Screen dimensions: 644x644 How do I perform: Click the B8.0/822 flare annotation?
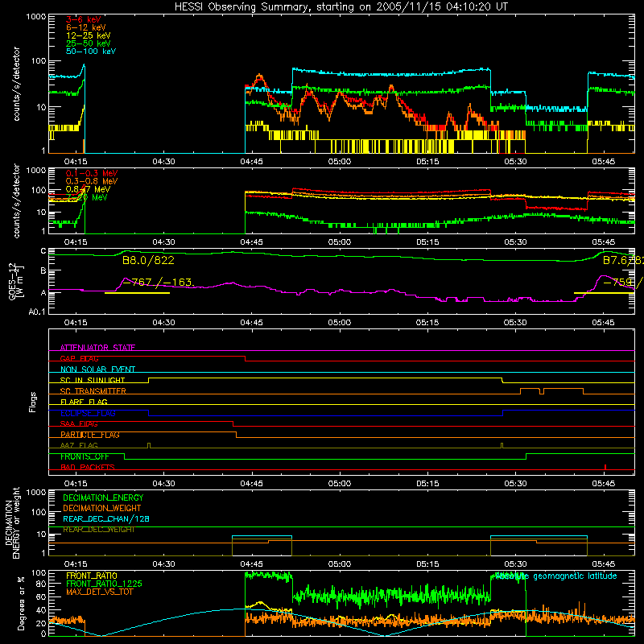click(148, 260)
